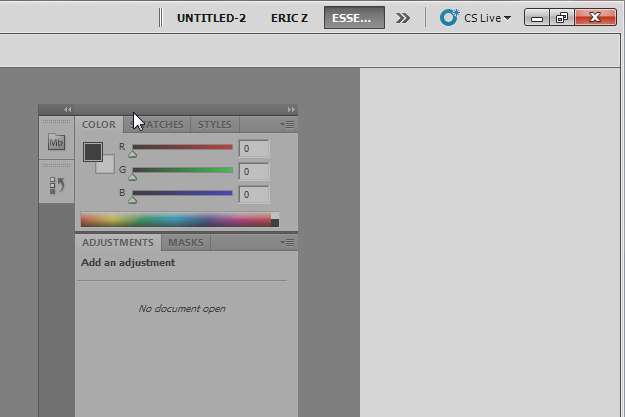Restore down the application window

562,18
